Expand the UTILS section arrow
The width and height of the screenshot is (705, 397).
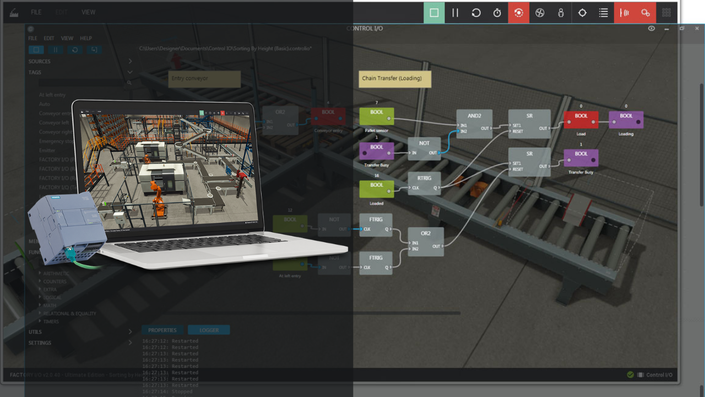(130, 332)
